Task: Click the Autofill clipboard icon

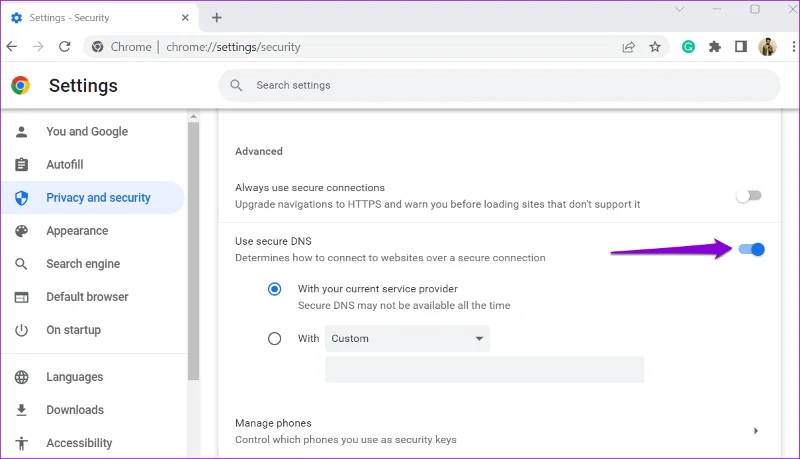Action: 21,165
